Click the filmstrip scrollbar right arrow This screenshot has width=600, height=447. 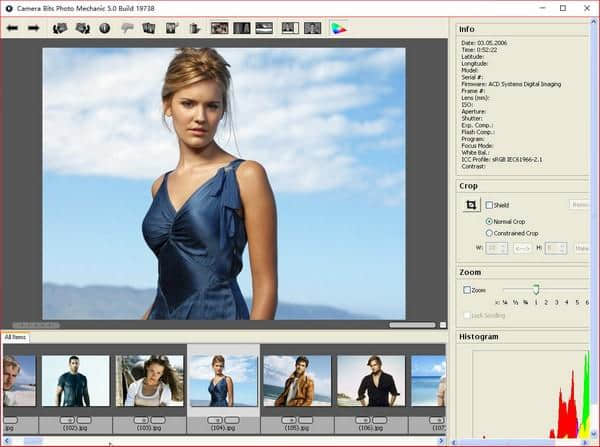442,440
